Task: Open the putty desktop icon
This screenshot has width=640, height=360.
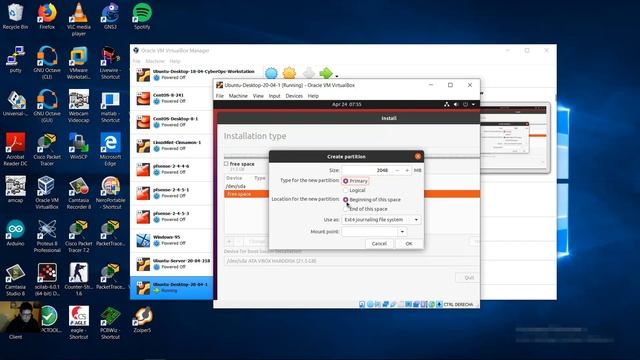Action: (16, 60)
